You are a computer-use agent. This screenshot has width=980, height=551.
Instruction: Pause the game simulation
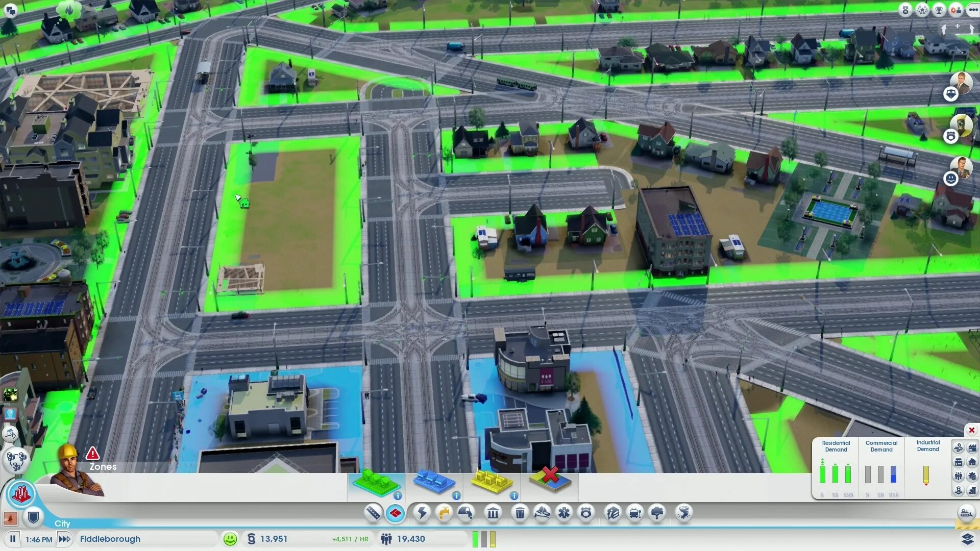coord(13,539)
